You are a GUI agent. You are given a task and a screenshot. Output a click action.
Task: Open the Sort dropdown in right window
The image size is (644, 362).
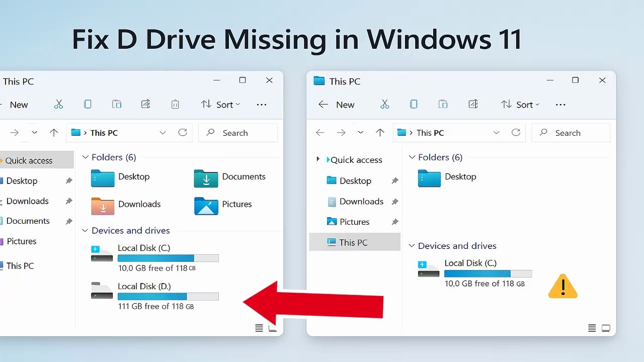coord(520,105)
